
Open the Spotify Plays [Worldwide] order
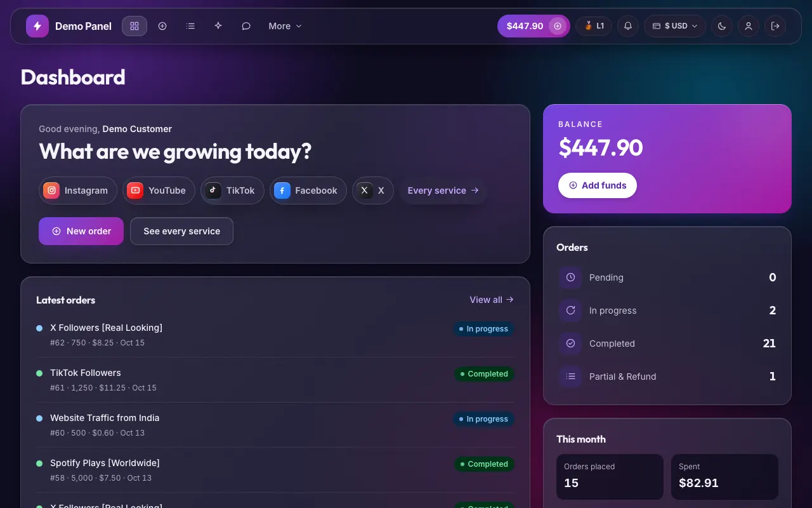click(x=275, y=470)
